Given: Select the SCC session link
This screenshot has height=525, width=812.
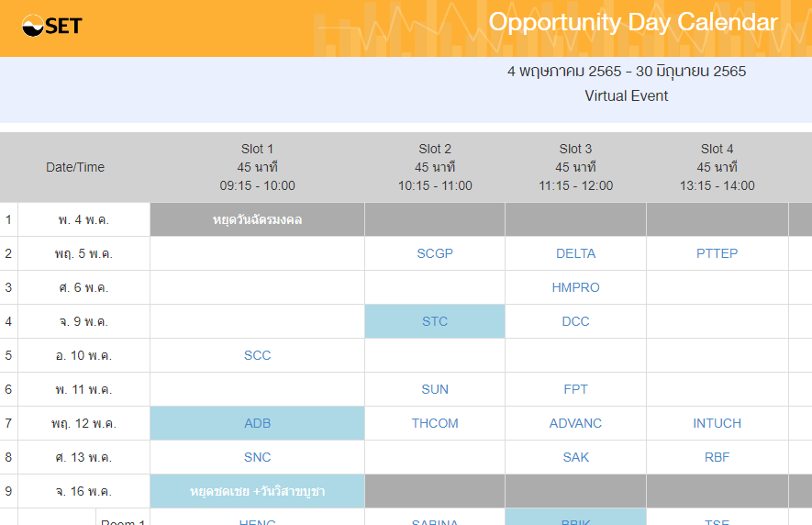Looking at the screenshot, I should pyautogui.click(x=257, y=355).
